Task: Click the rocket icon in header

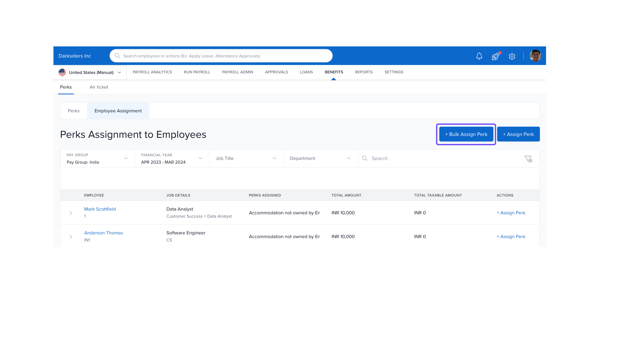Action: click(x=495, y=56)
